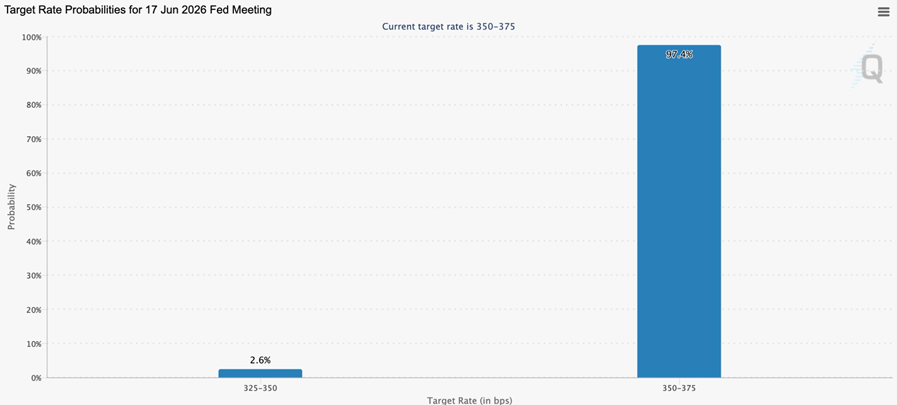Click the 50% y-axis tick label

tap(33, 207)
